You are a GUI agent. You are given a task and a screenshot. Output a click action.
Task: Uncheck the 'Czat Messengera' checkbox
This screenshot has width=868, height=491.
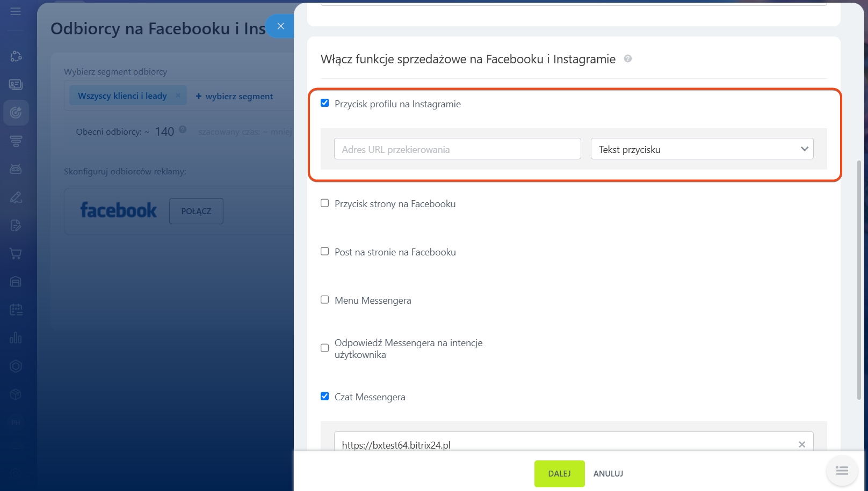(324, 396)
